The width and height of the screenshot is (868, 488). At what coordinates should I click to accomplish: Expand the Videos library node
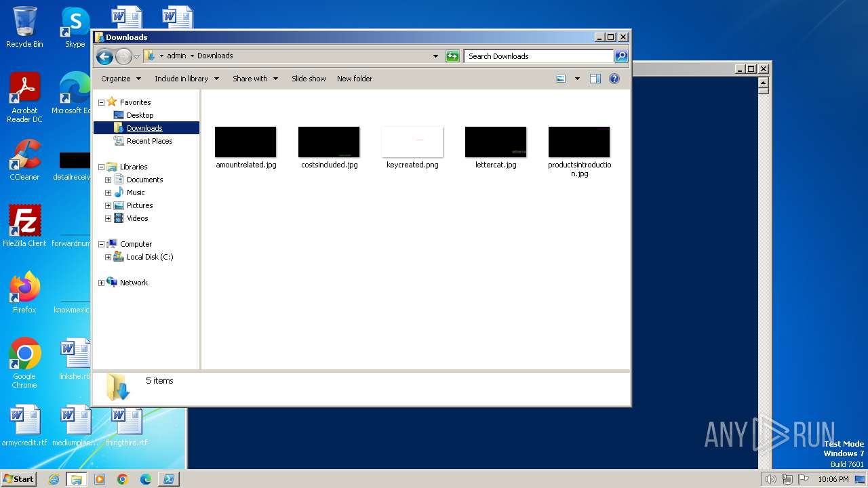click(x=108, y=218)
